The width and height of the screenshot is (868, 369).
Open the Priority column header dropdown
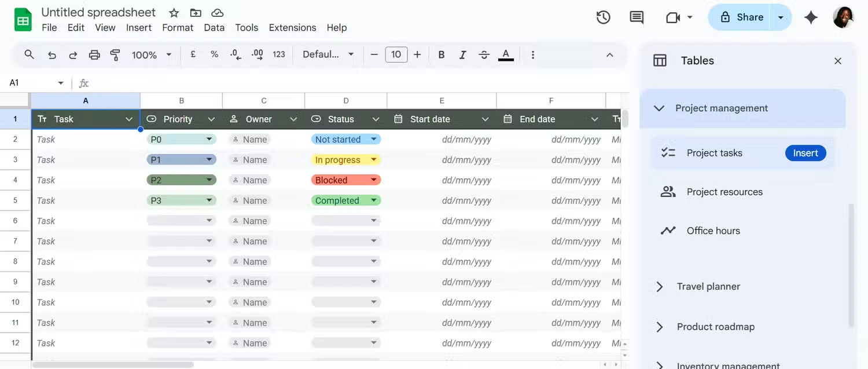coord(211,119)
